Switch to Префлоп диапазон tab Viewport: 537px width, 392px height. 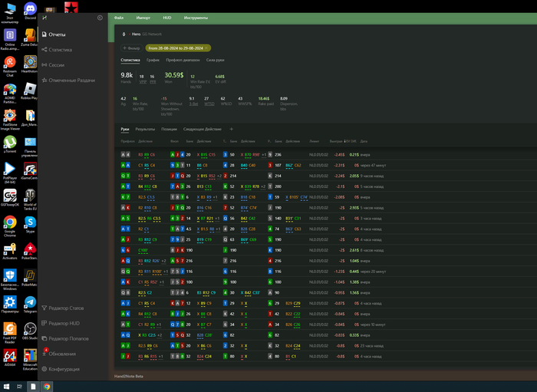(x=183, y=60)
